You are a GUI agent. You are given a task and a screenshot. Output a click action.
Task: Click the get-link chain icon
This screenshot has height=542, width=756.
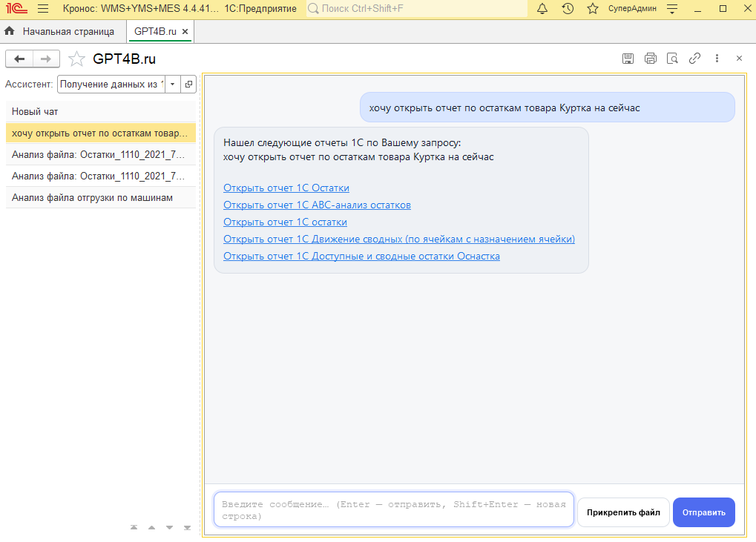(694, 59)
